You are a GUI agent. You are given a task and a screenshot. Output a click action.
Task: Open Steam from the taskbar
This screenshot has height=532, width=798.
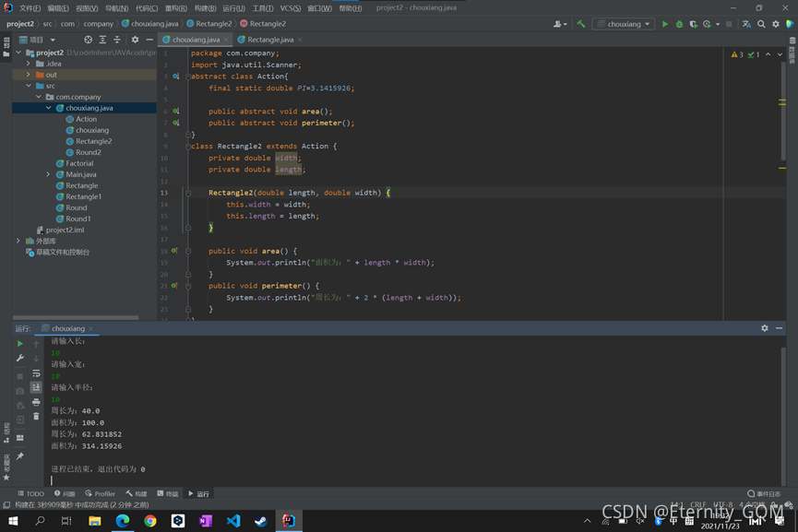click(x=260, y=521)
